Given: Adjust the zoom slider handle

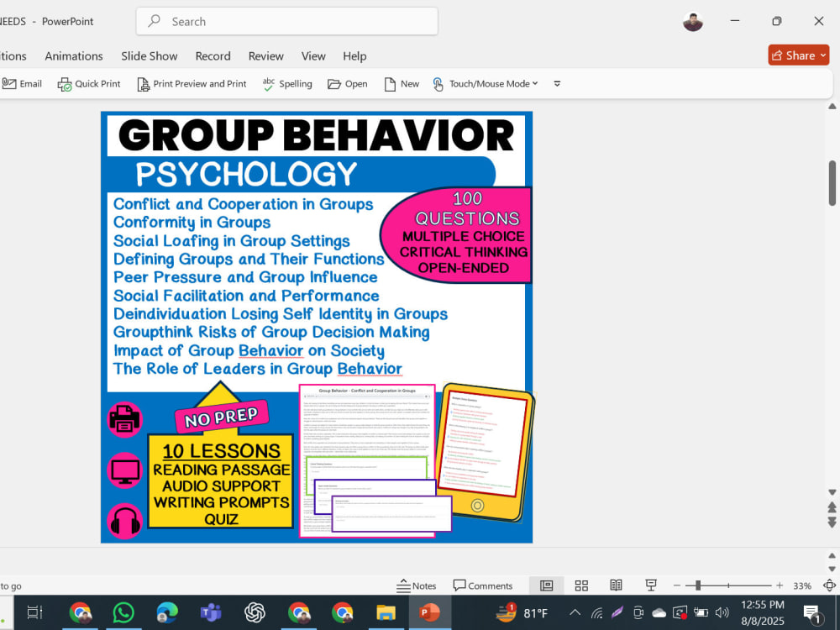Looking at the screenshot, I should tap(698, 585).
